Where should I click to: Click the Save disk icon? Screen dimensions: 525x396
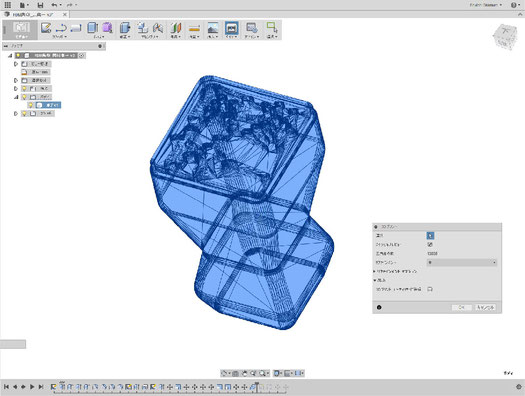[40, 5]
